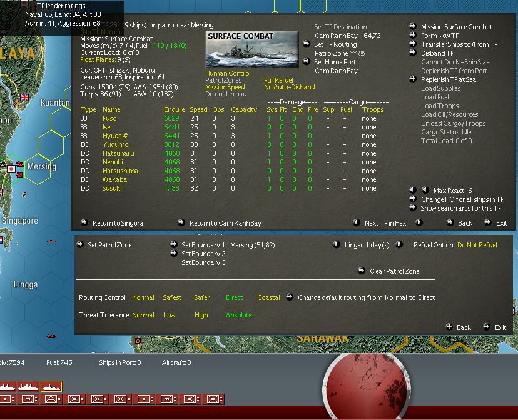
Task: Click the Disband TF arrow icon
Action: [x=413, y=52]
